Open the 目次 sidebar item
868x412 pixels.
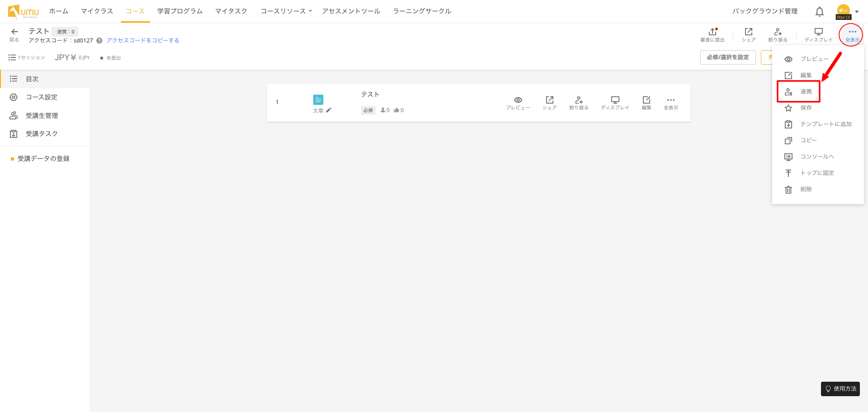[x=45, y=79]
